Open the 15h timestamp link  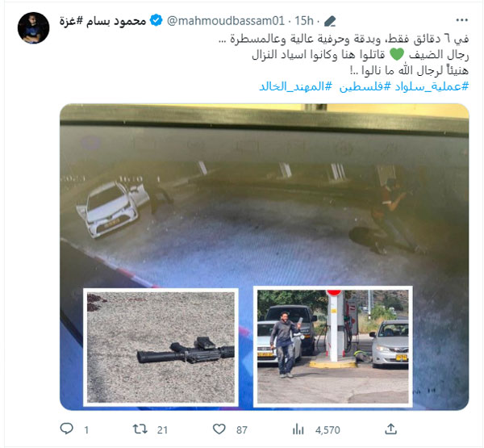coord(304,21)
